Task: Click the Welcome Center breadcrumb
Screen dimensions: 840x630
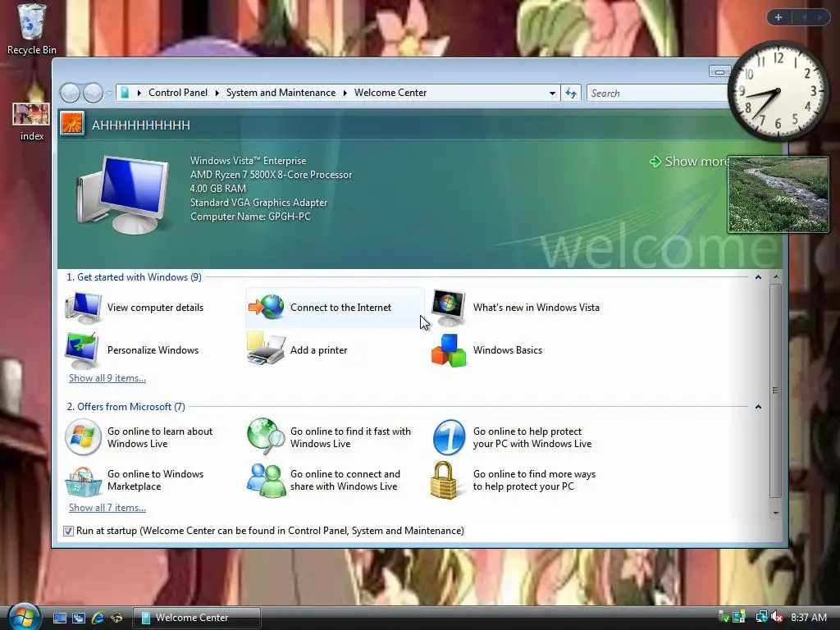Action: click(x=390, y=93)
